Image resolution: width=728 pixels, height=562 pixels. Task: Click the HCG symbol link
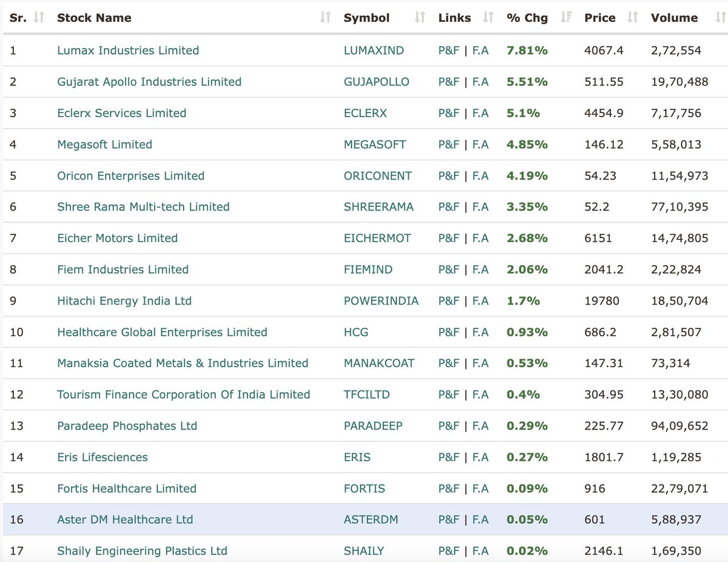(x=356, y=332)
